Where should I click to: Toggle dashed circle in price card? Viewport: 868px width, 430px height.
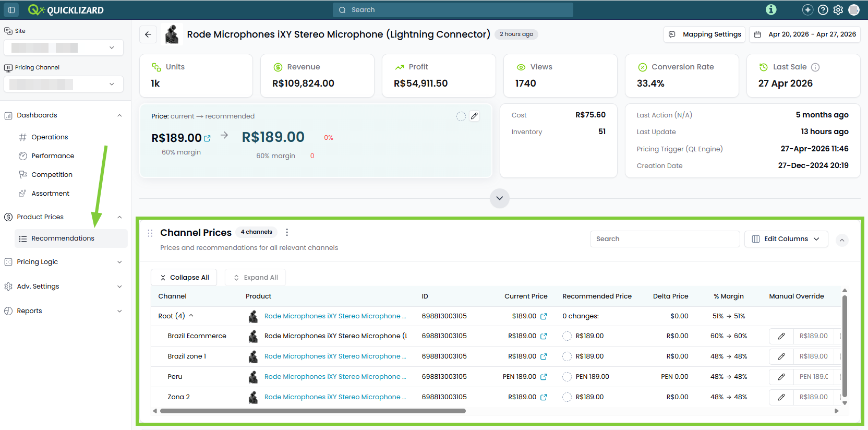[x=461, y=116]
